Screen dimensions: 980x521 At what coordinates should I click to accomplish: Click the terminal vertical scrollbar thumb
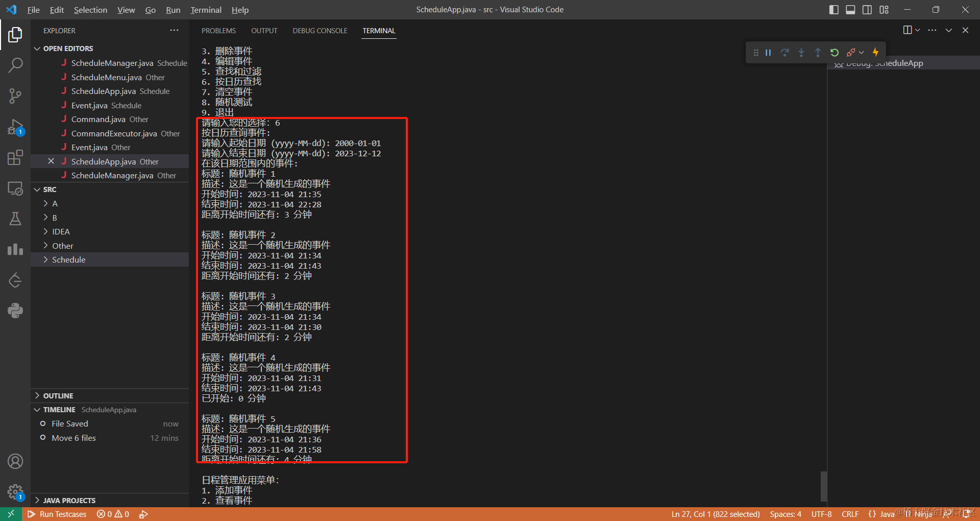823,487
